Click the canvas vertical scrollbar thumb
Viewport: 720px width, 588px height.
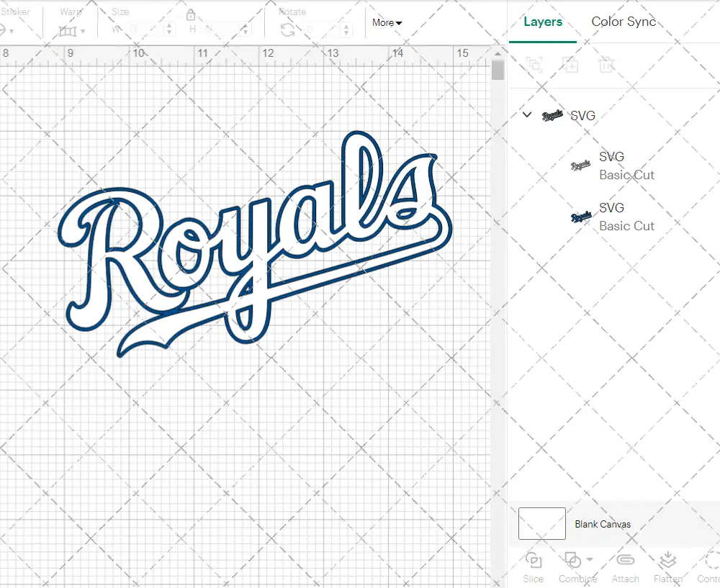(498, 71)
